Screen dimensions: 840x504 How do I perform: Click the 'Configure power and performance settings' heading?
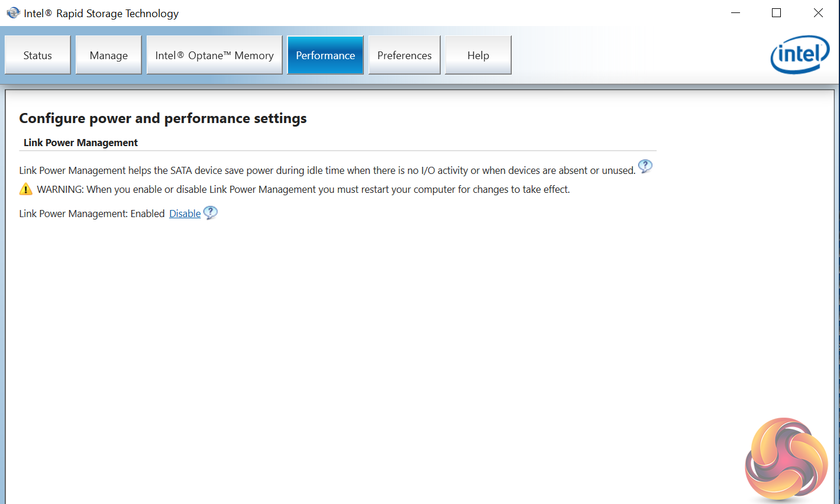163,118
